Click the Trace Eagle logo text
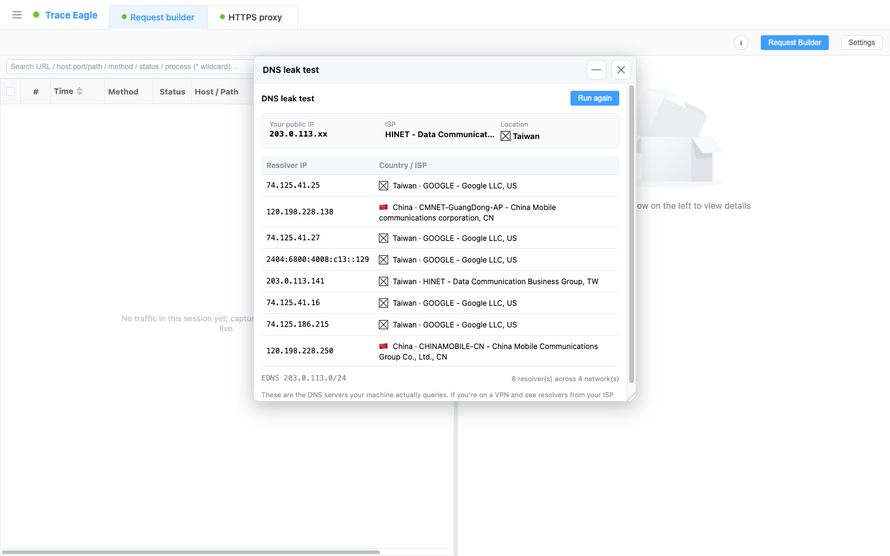Viewport: 890px width, 556px height. 71,15
